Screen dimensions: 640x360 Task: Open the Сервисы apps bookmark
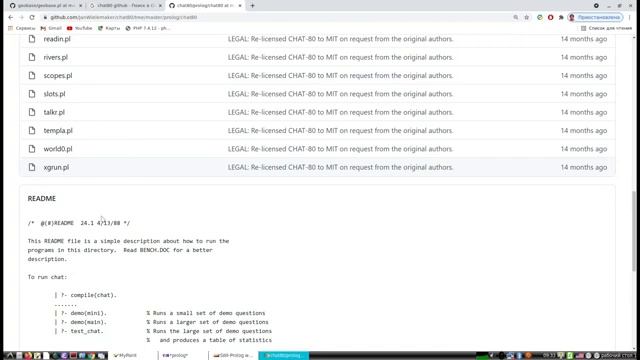[22, 28]
